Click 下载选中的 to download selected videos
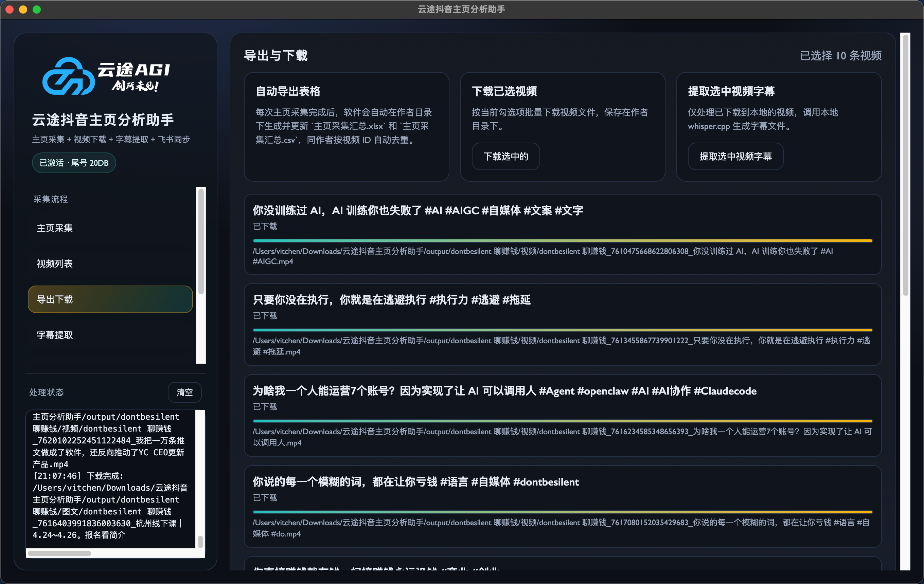924x584 pixels. click(x=506, y=157)
